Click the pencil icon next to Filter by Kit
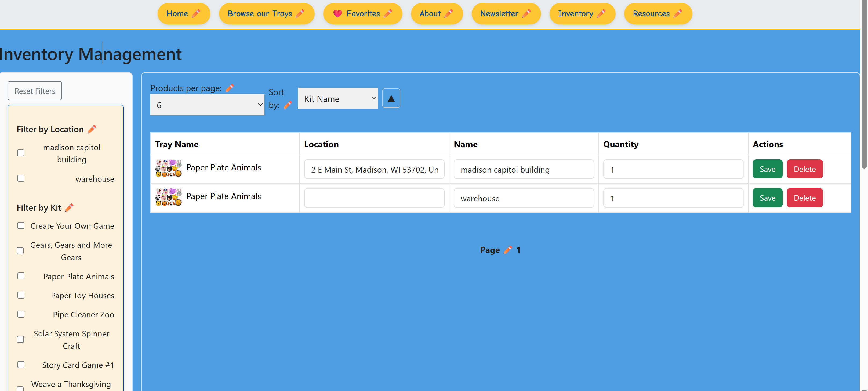The width and height of the screenshot is (868, 391). pyautogui.click(x=69, y=207)
